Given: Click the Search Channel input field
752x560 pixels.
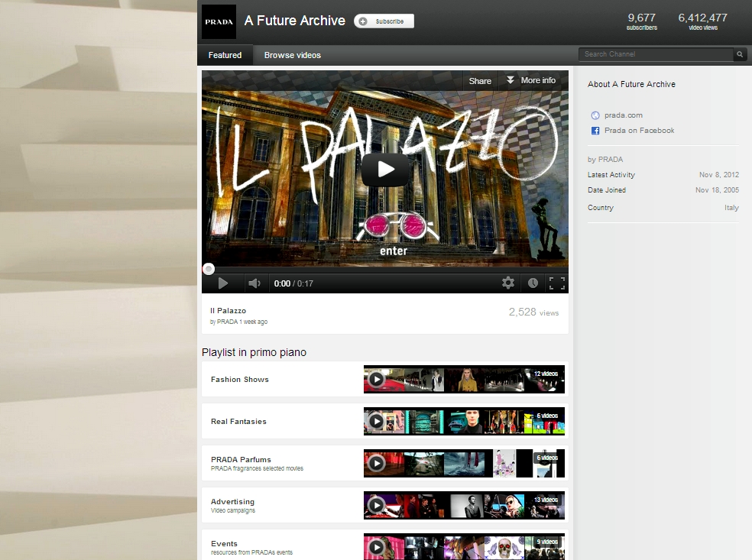Looking at the screenshot, I should coord(656,54).
